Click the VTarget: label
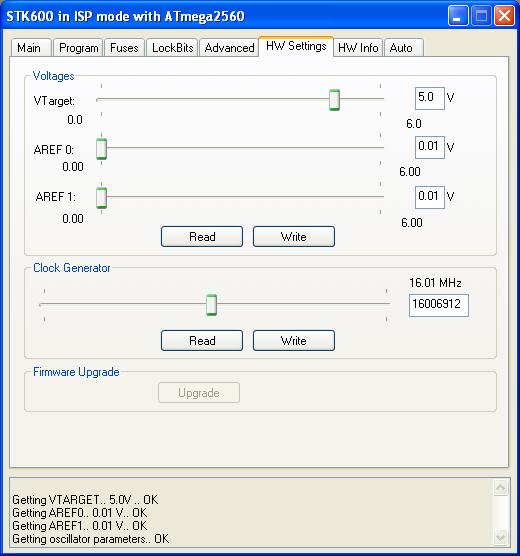The width and height of the screenshot is (520, 556). coord(54,101)
